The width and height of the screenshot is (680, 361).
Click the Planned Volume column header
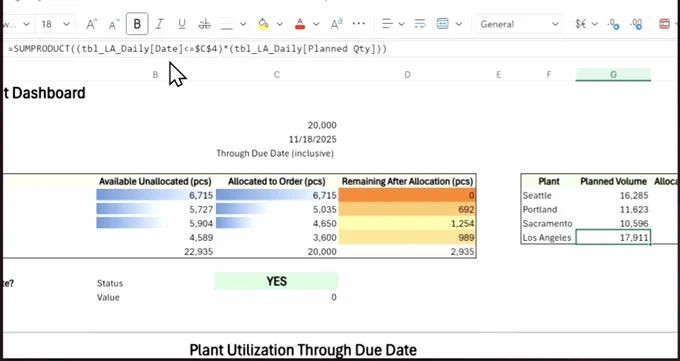point(613,181)
